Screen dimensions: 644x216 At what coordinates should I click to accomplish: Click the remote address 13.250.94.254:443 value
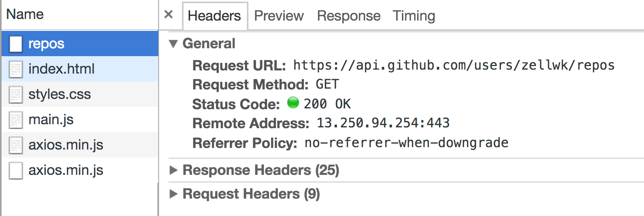[383, 123]
